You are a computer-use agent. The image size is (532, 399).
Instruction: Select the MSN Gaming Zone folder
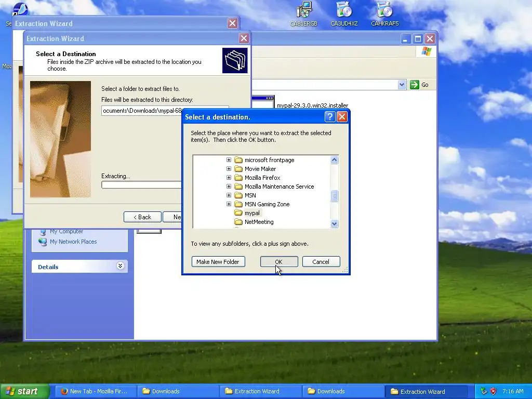point(267,204)
